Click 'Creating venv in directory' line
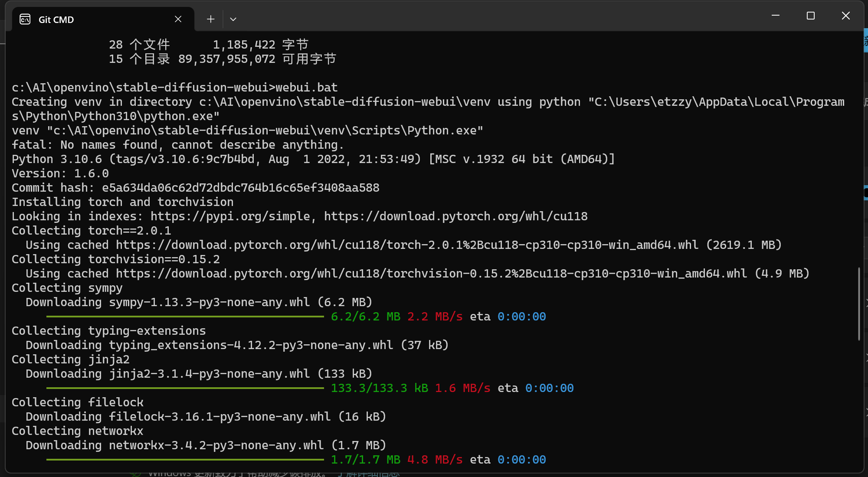868x477 pixels. [x=428, y=109]
